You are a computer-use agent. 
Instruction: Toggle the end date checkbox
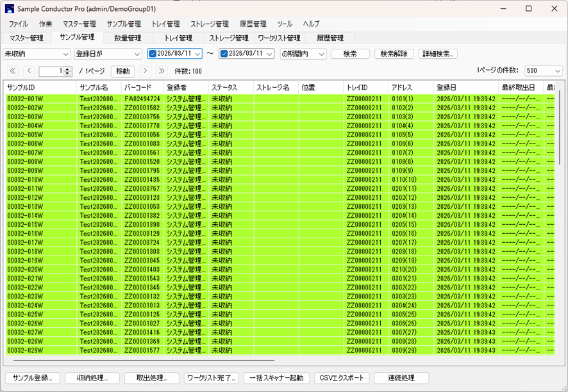pos(224,54)
